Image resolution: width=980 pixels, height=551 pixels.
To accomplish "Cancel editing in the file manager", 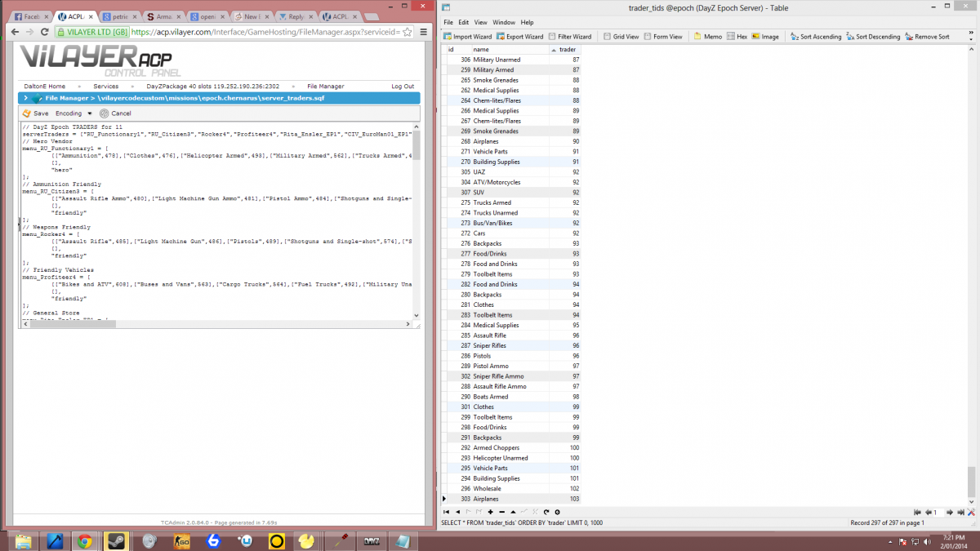I will coord(115,113).
